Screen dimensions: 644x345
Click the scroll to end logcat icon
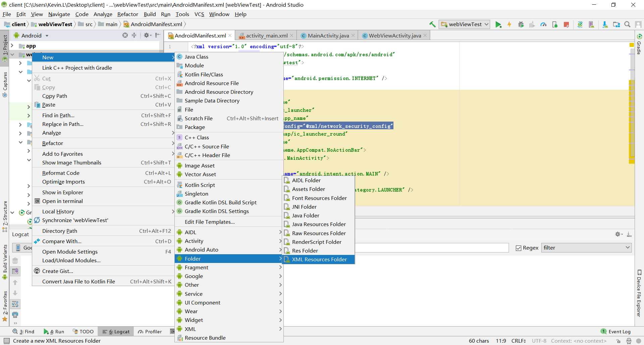point(15,271)
